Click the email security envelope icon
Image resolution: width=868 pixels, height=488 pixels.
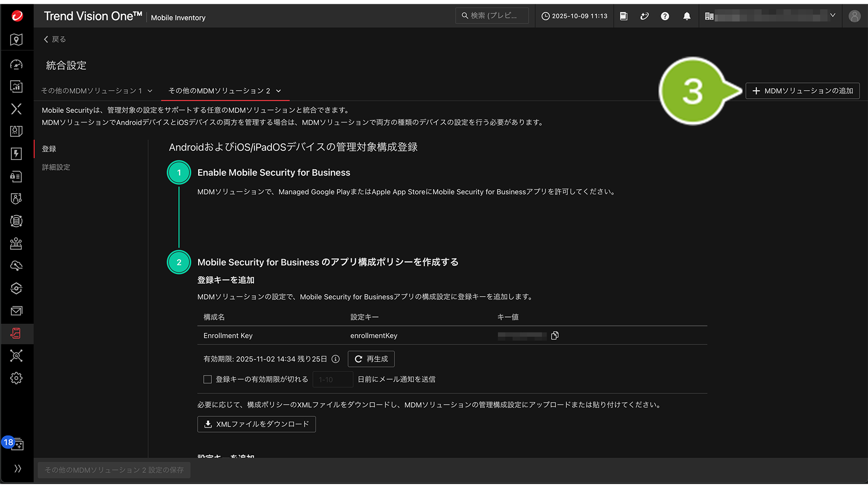[x=16, y=311]
